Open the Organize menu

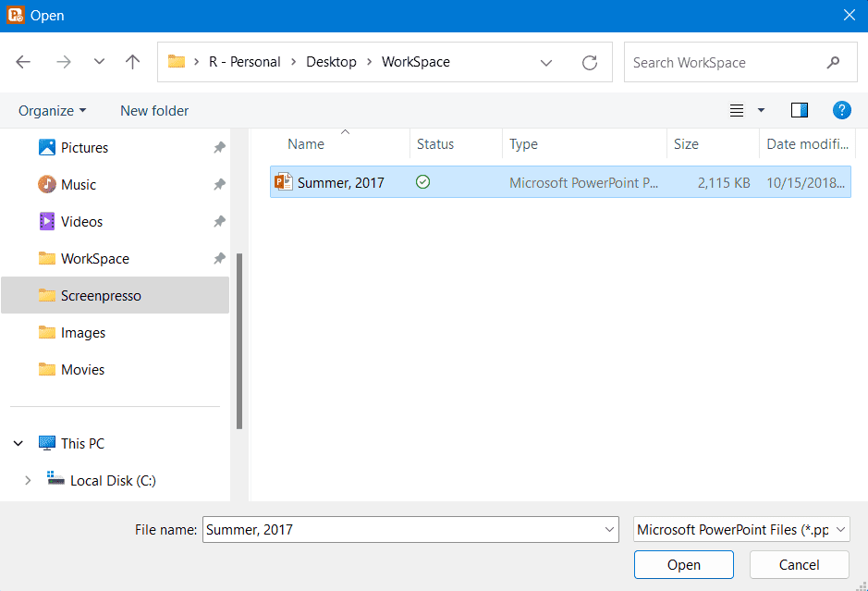[x=52, y=111]
